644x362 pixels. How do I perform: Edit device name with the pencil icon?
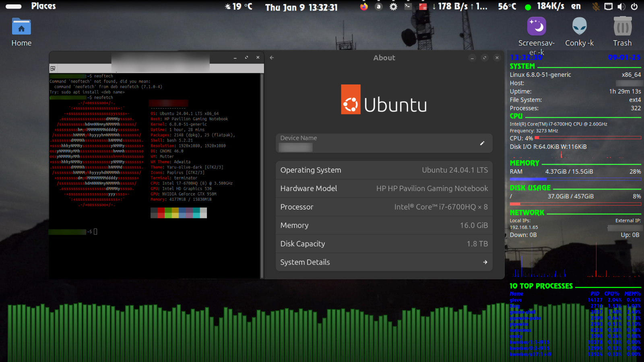(x=482, y=143)
